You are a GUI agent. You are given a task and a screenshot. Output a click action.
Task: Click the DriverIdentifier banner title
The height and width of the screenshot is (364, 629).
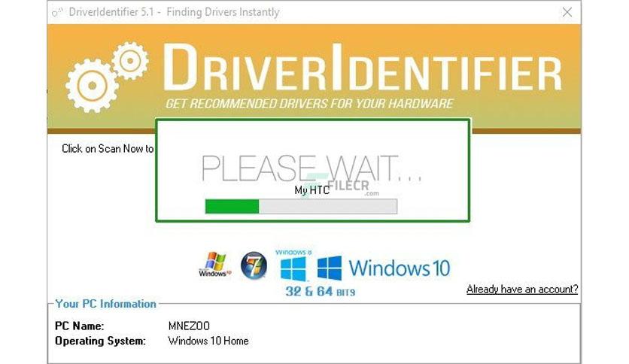(362, 68)
